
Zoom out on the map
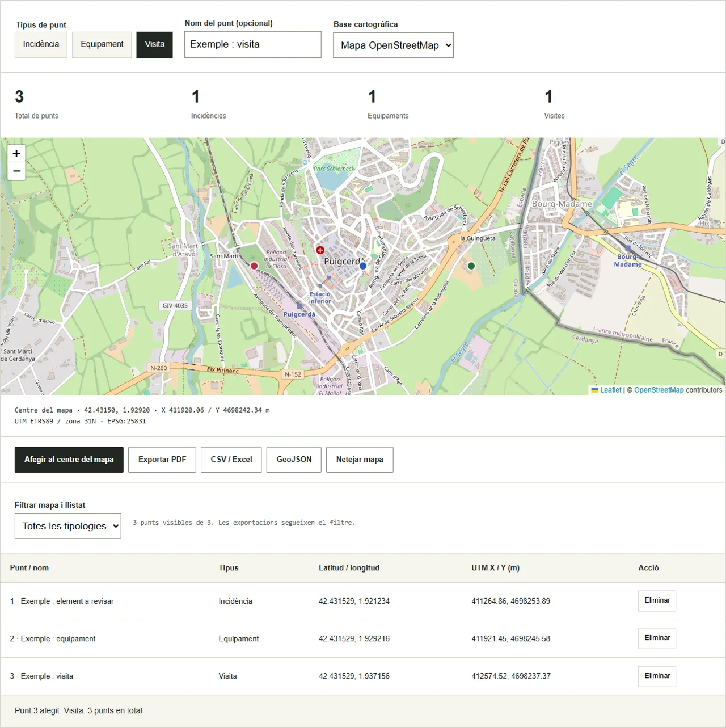pos(16,171)
